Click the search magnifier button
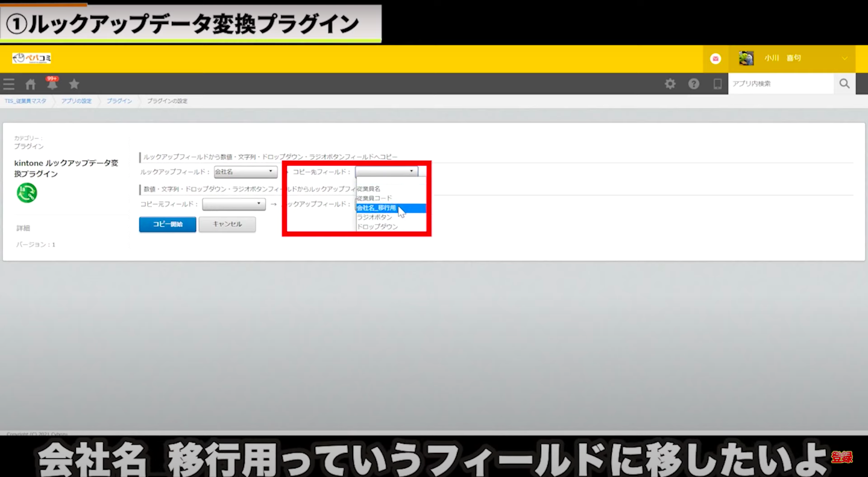This screenshot has height=477, width=868. click(x=844, y=84)
